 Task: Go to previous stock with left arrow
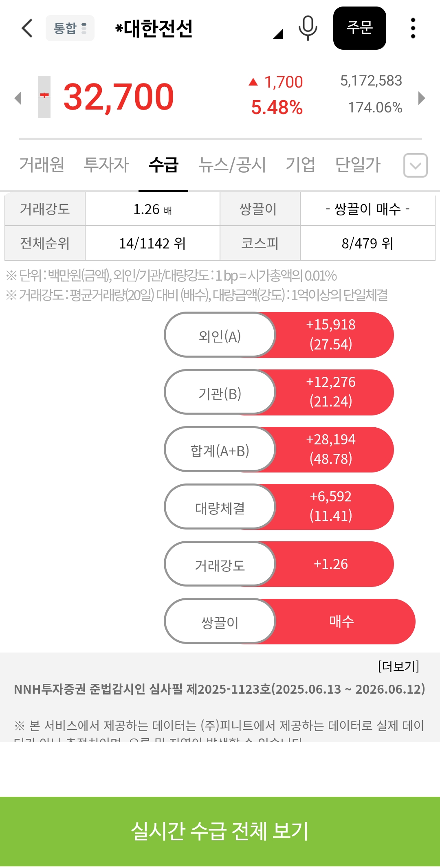point(18,98)
